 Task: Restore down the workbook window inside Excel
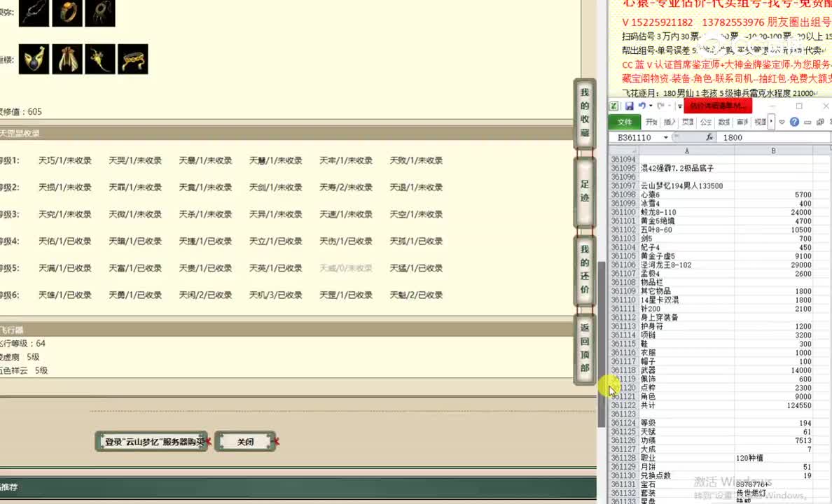tap(820, 122)
